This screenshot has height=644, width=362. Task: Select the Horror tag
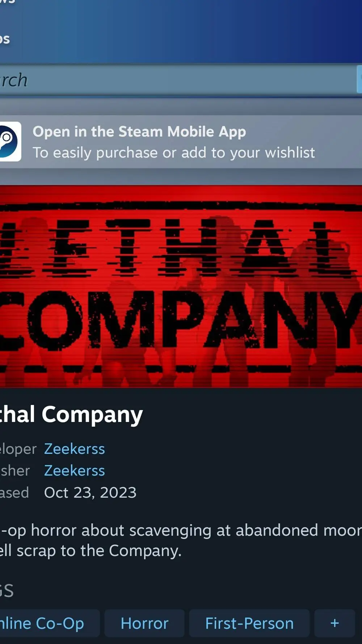[144, 623]
